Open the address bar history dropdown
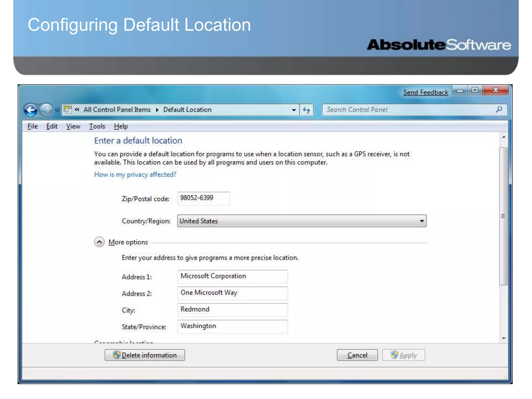The image size is (532, 399). (x=294, y=110)
